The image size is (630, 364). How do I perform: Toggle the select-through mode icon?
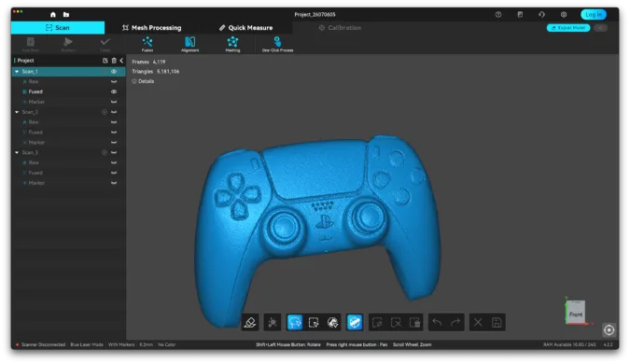point(355,322)
